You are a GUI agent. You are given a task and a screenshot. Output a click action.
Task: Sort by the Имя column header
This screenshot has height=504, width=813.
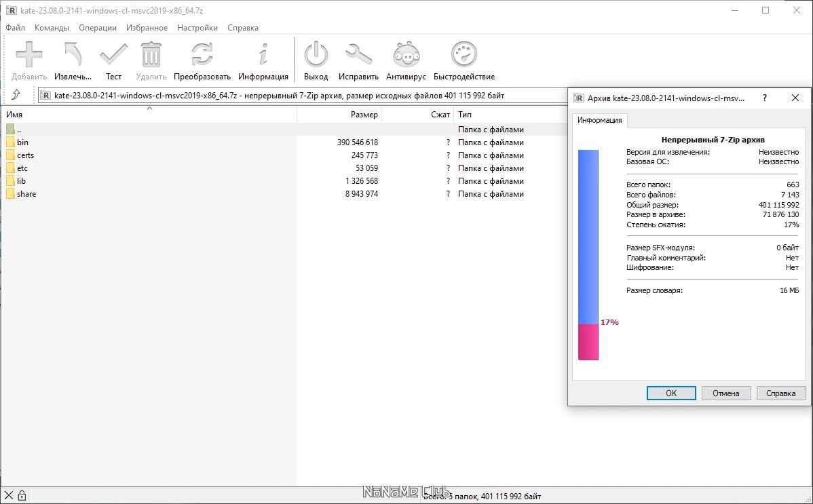click(149, 115)
